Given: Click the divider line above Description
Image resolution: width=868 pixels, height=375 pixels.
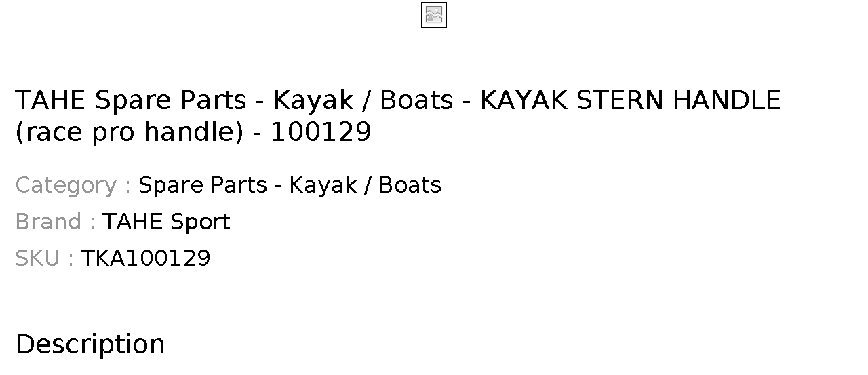Looking at the screenshot, I should [434, 315].
